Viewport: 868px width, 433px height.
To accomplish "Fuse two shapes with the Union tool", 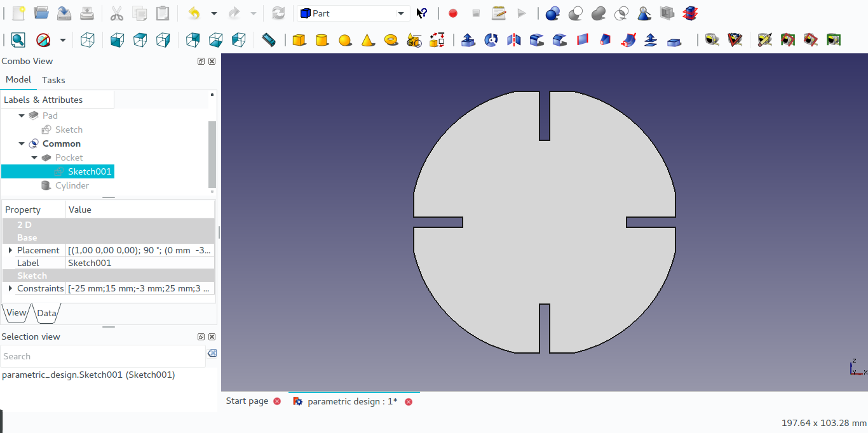I will pos(598,13).
